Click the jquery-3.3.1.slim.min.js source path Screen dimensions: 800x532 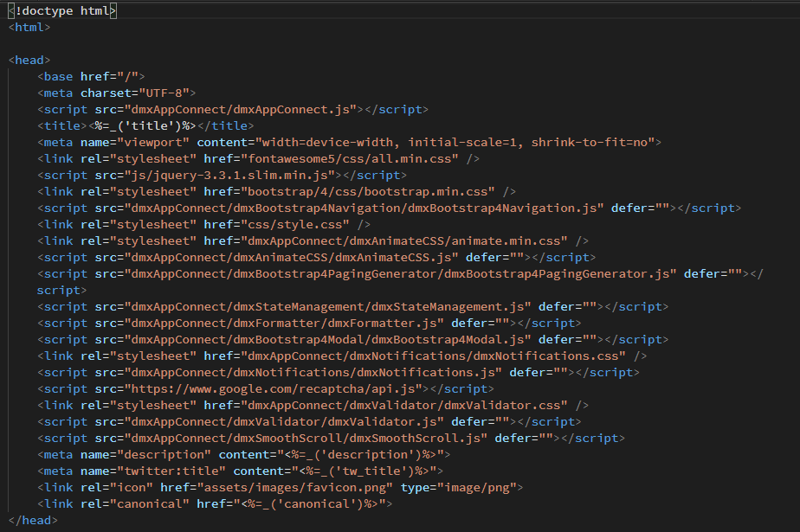pos(233,176)
